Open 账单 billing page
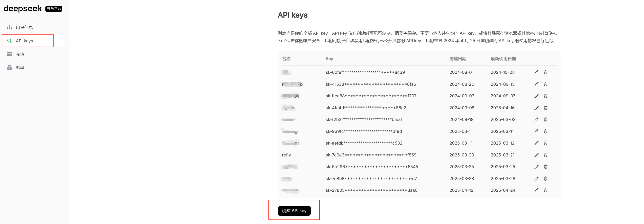This screenshot has width=644, height=224. (x=20, y=67)
